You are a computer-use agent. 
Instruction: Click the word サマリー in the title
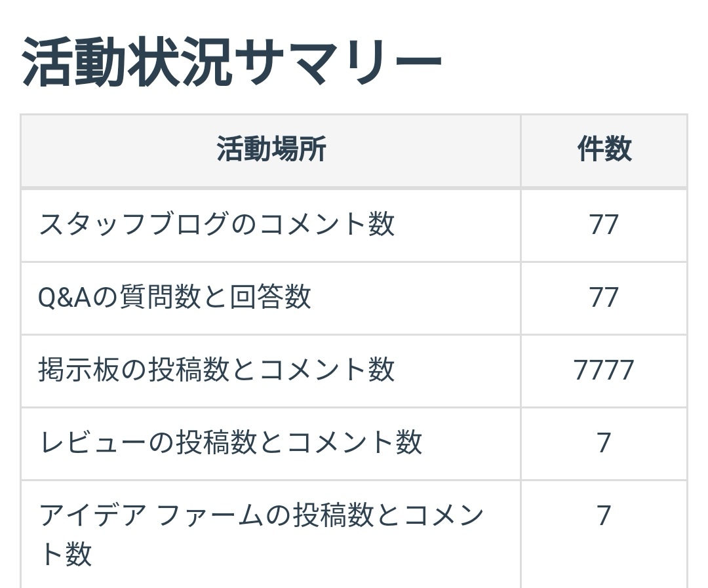click(338, 64)
